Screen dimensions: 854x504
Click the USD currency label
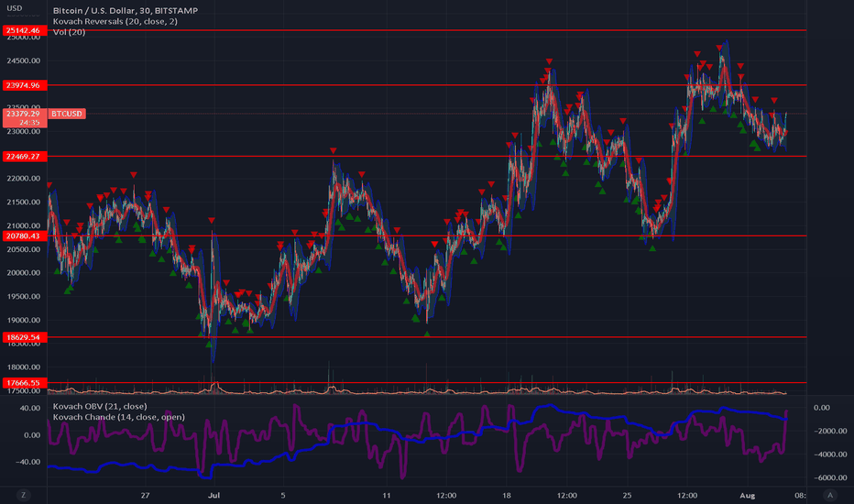[14, 8]
